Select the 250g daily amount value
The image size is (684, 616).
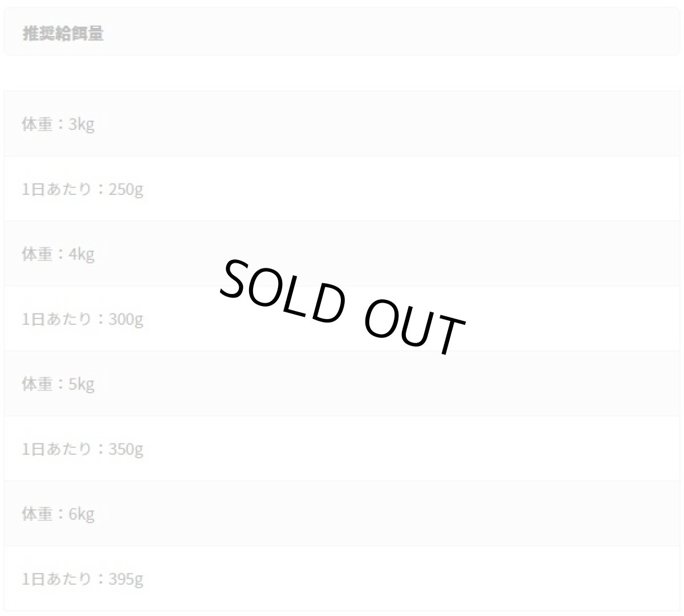(x=126, y=189)
